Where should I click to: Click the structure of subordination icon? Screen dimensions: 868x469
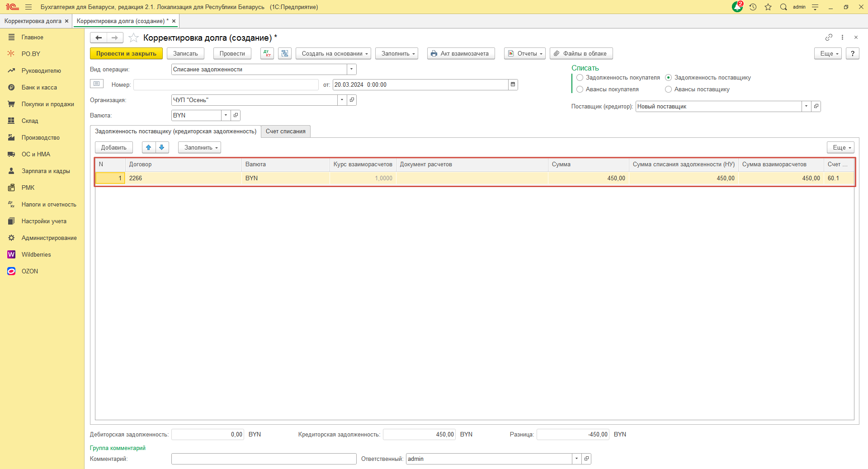[x=285, y=53]
